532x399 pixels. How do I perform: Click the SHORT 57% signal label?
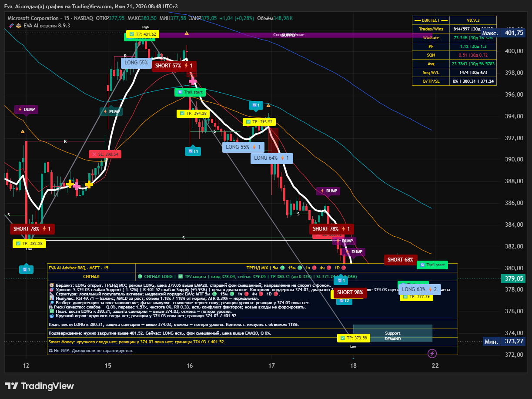pyautogui.click(x=174, y=66)
